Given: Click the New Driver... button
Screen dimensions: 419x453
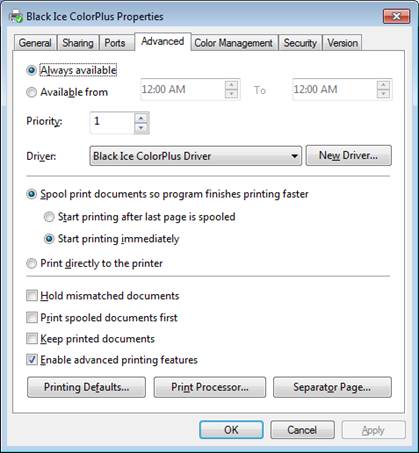Looking at the screenshot, I should [349, 155].
